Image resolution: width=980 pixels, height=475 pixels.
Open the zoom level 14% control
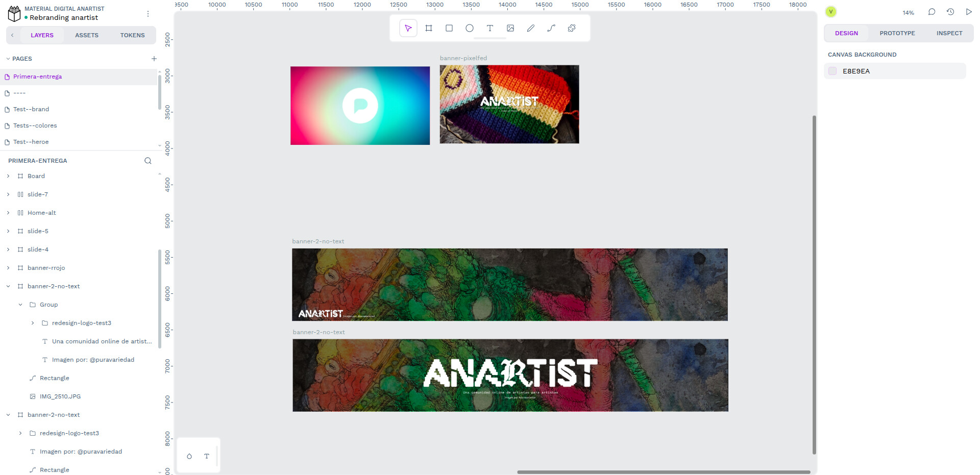tap(908, 13)
